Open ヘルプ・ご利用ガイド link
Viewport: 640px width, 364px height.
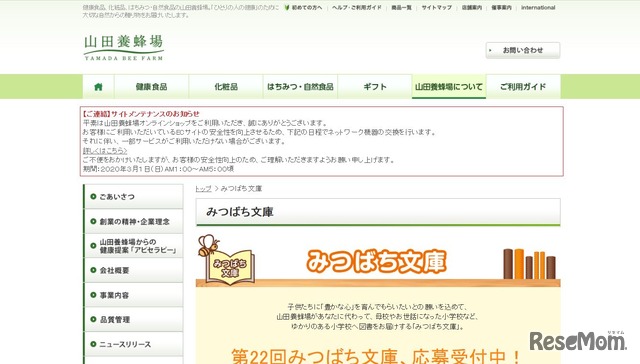pos(357,7)
